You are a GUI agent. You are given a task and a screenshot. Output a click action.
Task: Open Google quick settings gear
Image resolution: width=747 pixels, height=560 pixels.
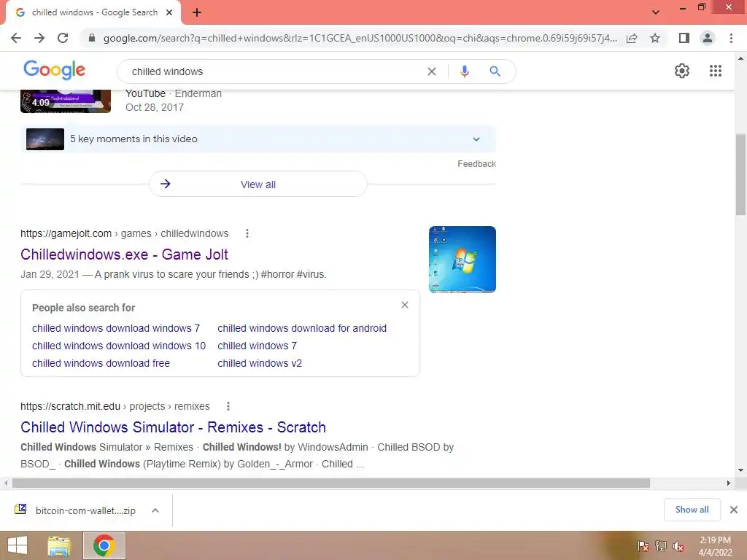(x=682, y=71)
